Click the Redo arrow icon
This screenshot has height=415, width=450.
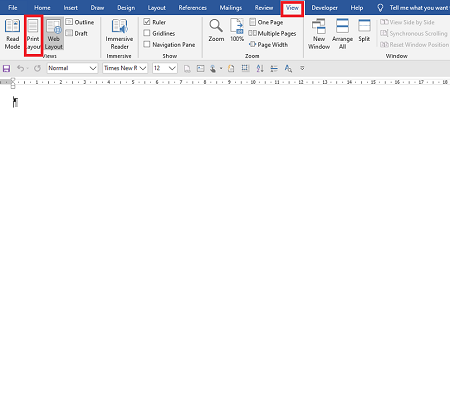tap(37, 68)
